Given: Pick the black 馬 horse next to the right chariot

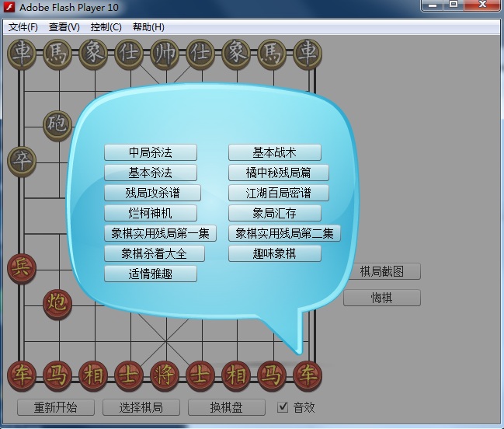Looking at the screenshot, I should [272, 54].
